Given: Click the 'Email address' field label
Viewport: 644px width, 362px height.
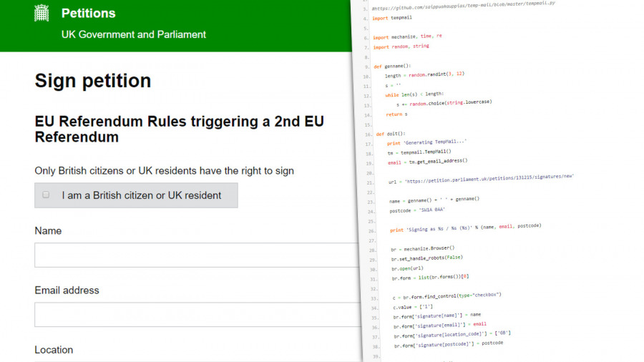Looking at the screenshot, I should 67,290.
